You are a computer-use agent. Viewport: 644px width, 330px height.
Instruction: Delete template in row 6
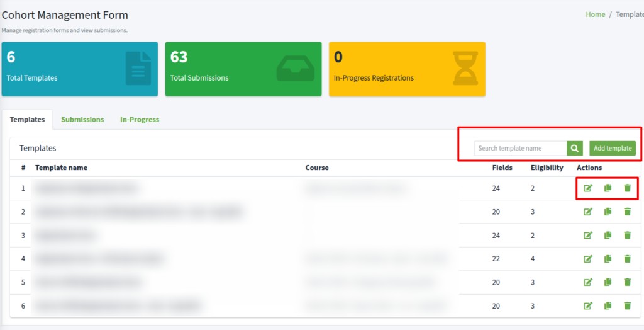(x=627, y=305)
